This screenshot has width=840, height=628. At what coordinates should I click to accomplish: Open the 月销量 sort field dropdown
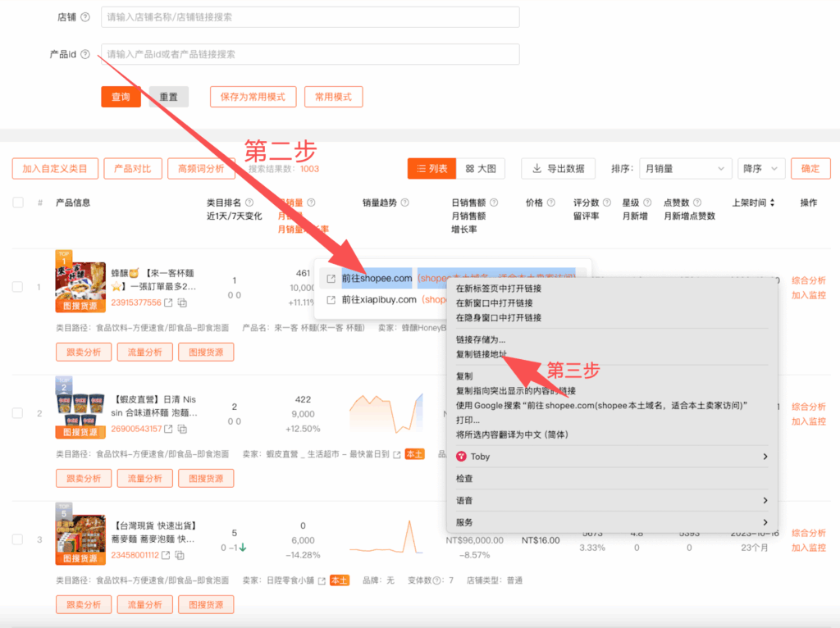point(684,168)
